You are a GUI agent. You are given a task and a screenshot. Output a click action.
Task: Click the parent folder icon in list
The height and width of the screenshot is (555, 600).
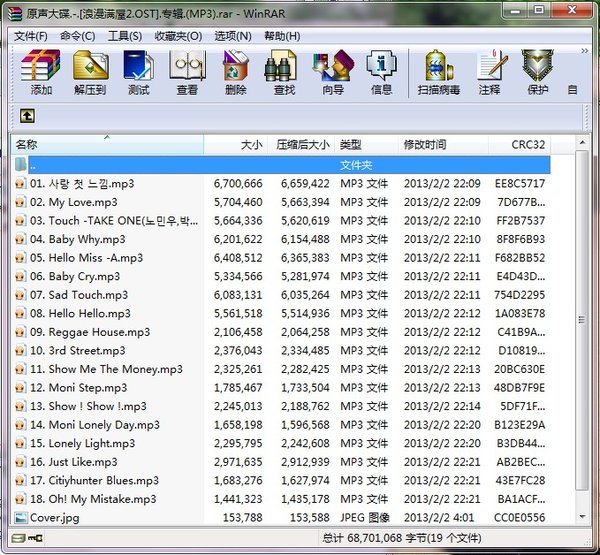(x=20, y=165)
